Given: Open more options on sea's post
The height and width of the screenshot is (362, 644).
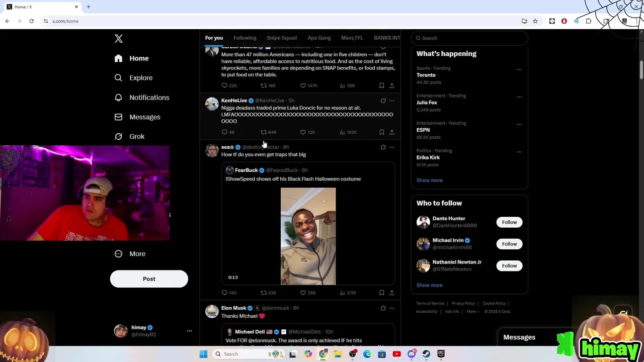Looking at the screenshot, I should (x=392, y=147).
